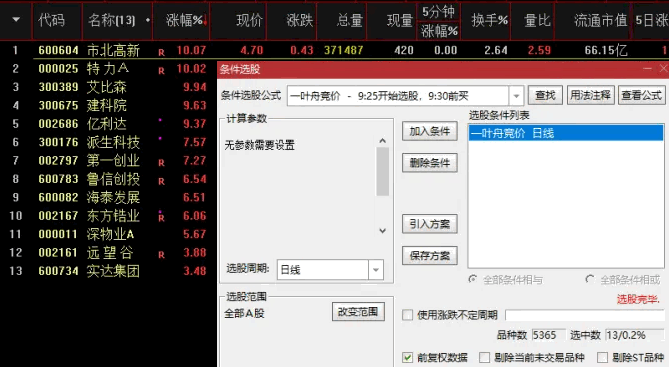Sort by 换手% column header
Image resolution: width=669 pixels, height=367 pixels.
click(x=489, y=20)
